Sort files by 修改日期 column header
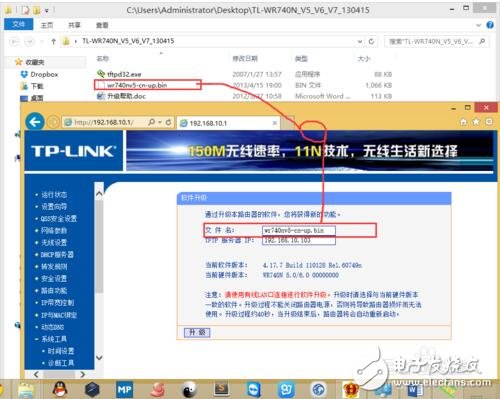The height and width of the screenshot is (399, 500). (245, 59)
